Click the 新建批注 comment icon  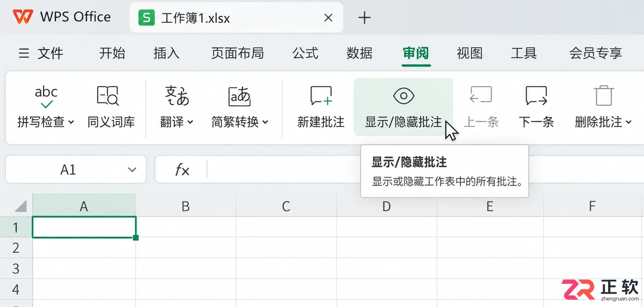click(321, 96)
